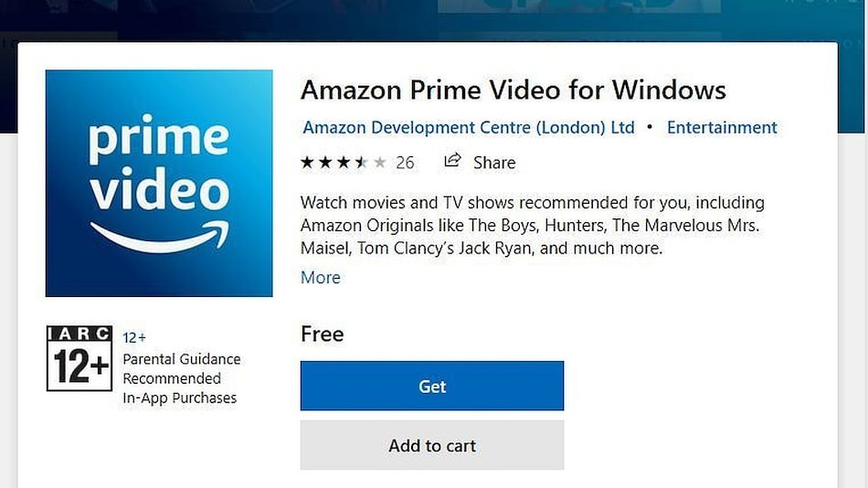The height and width of the screenshot is (488, 868).
Task: Open Amazon Development Centre (London) Ltd publisher page
Action: pyautogui.click(x=469, y=128)
